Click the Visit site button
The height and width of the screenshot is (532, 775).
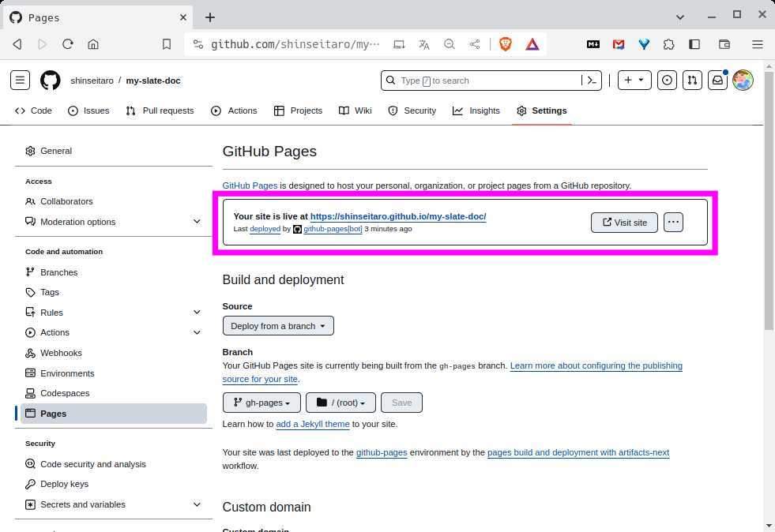coord(624,223)
